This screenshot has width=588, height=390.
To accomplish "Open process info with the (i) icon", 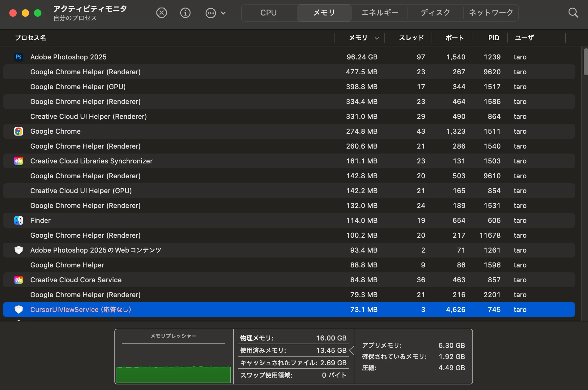I will pyautogui.click(x=185, y=13).
